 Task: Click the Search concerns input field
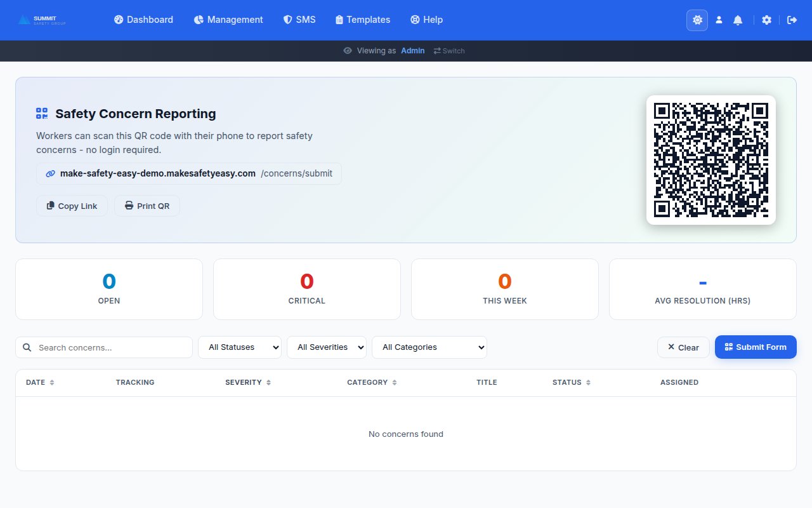[104, 347]
